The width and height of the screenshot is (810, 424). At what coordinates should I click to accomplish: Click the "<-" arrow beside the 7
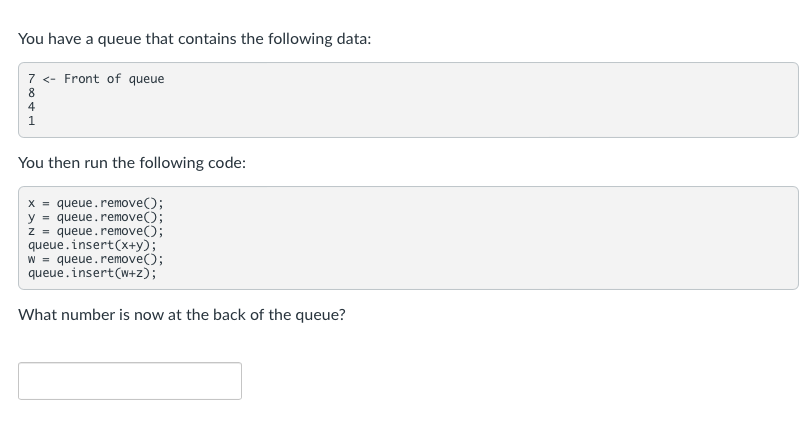[49, 79]
